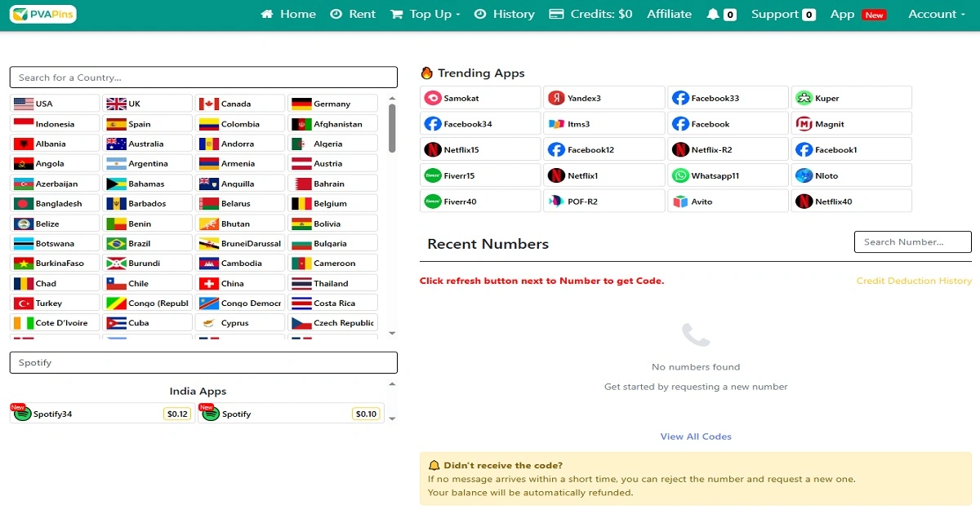View Credits: $0 balance
This screenshot has width=980, height=514.
point(590,14)
